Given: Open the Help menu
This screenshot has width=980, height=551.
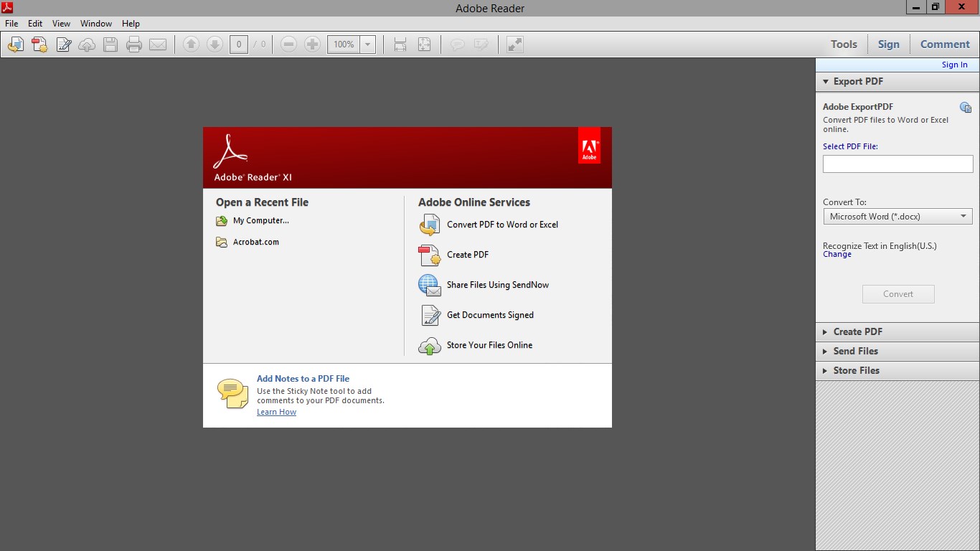Looking at the screenshot, I should point(131,24).
